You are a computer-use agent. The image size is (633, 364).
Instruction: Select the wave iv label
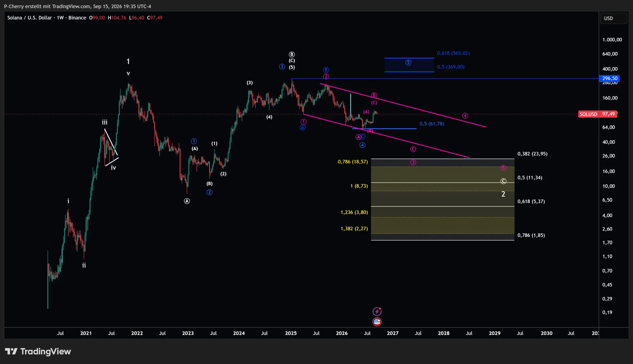click(x=113, y=168)
